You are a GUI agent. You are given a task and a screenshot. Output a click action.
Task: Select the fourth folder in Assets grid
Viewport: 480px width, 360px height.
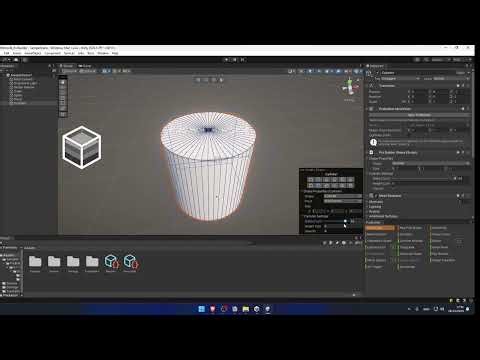coord(92,262)
